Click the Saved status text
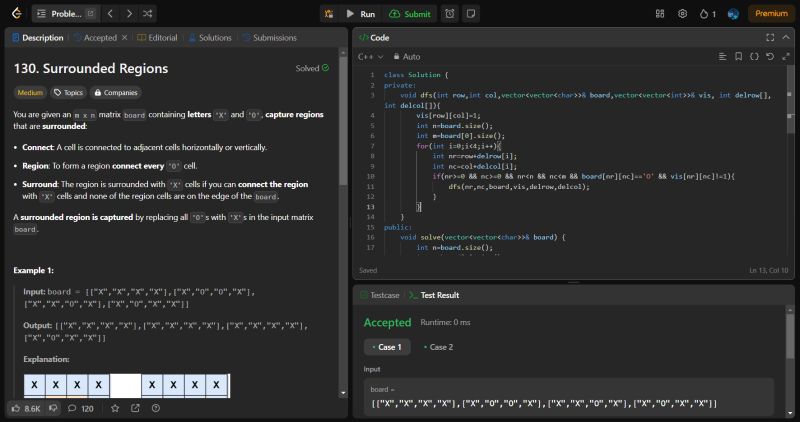The width and height of the screenshot is (800, 422). click(368, 270)
